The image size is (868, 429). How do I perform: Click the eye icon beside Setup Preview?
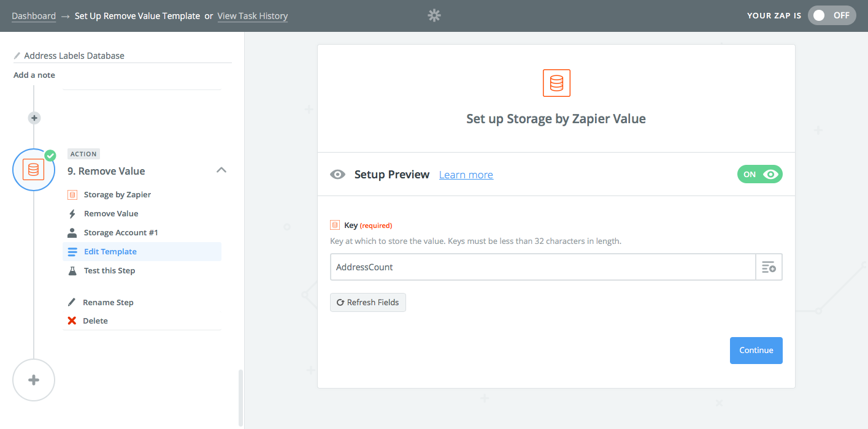pyautogui.click(x=337, y=175)
